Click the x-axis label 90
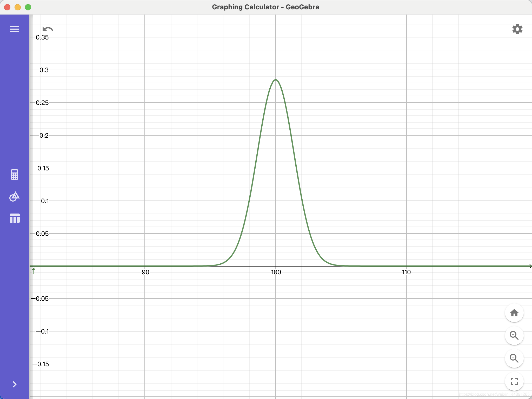Viewport: 532px width, 399px height. coord(145,272)
